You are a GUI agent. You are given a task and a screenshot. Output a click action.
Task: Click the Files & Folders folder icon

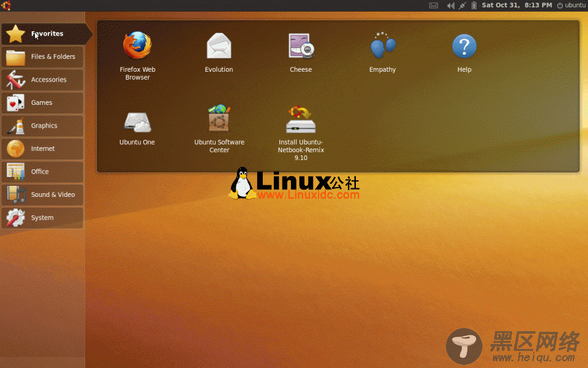coord(15,58)
